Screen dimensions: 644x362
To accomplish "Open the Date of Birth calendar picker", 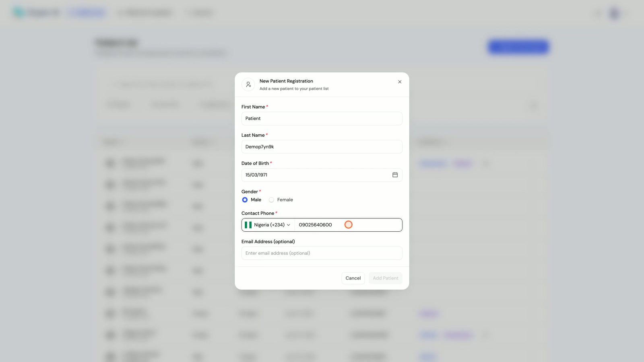I will click(x=395, y=175).
